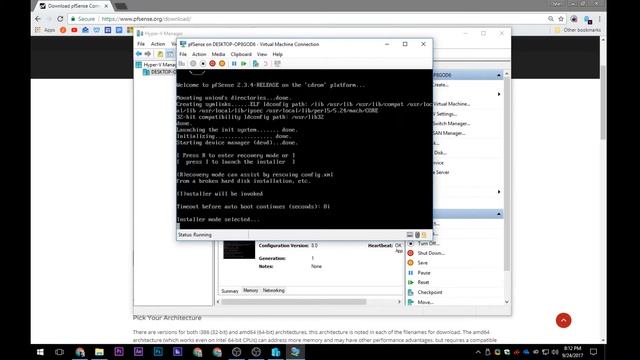This screenshot has width=640, height=360.
Task: Pause the VM using toolbar icon
Action: click(x=234, y=64)
